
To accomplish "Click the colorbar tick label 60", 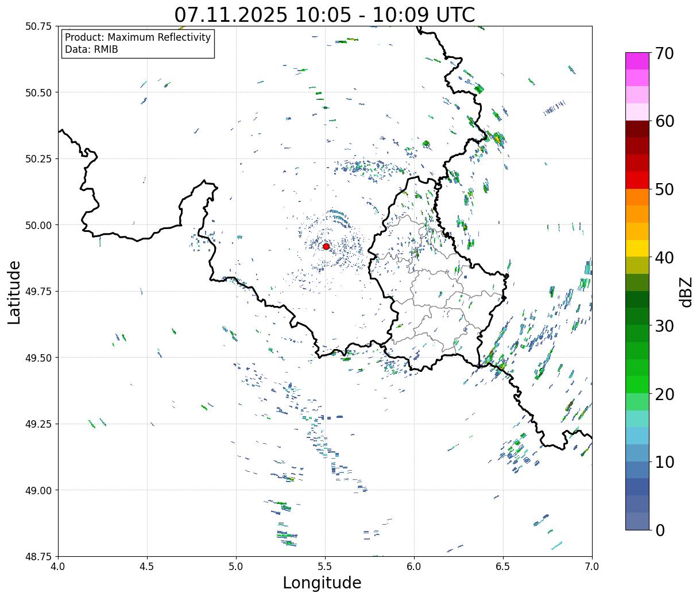I will pyautogui.click(x=664, y=121).
